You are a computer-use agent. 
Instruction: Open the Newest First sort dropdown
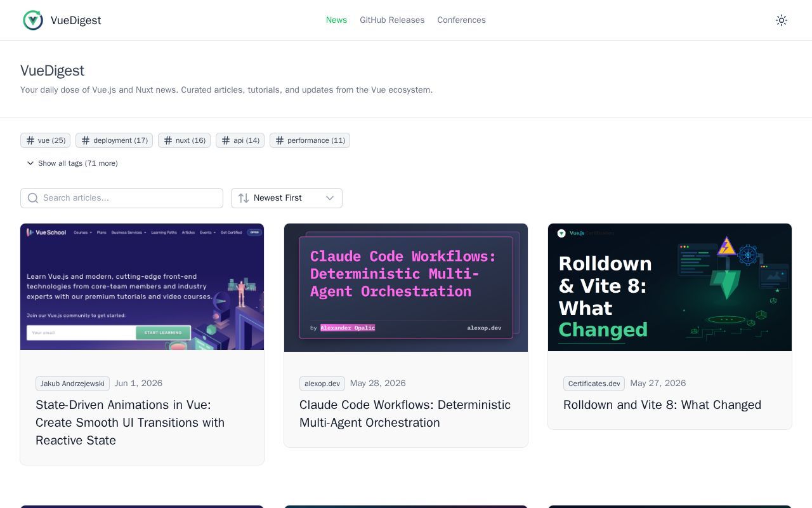pos(287,198)
